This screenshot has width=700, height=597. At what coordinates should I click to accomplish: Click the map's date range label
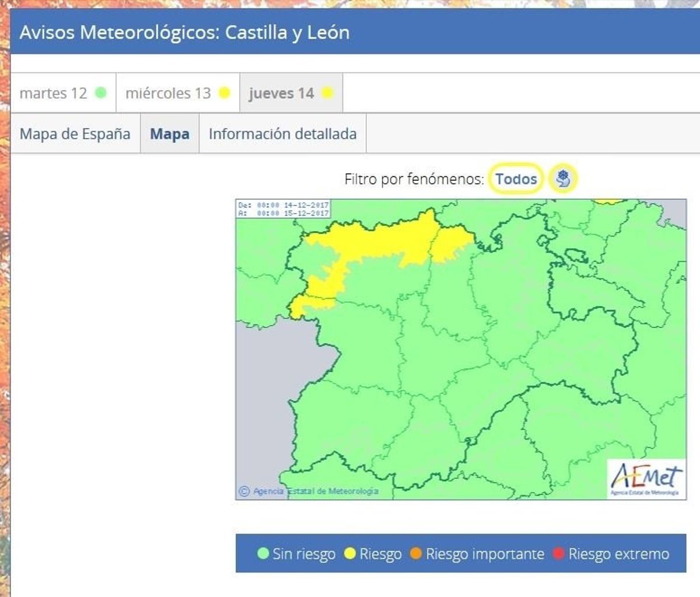click(283, 209)
